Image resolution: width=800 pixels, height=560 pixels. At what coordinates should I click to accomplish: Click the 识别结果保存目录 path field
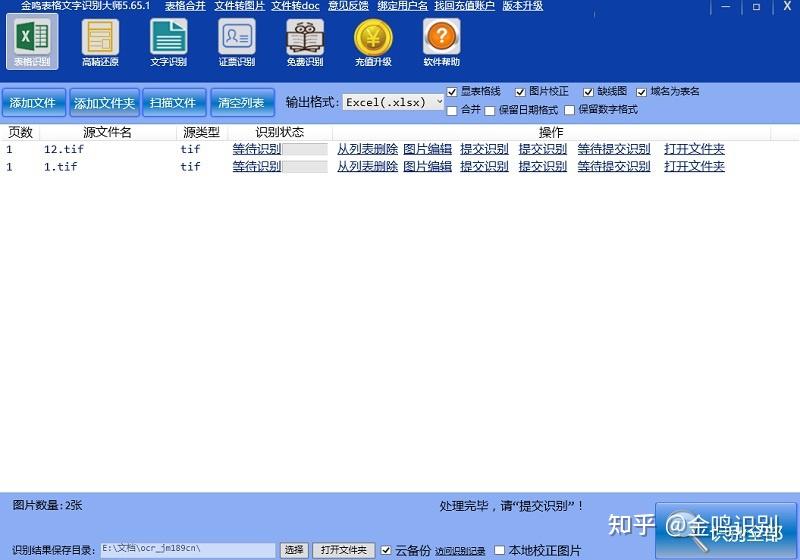[188, 550]
